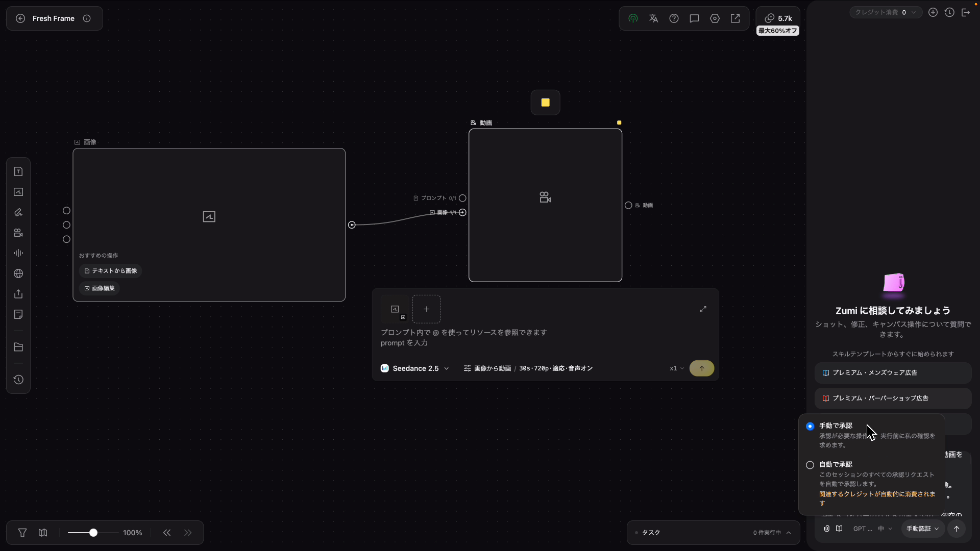Open 画像から動画 generation settings
This screenshot has width=980, height=551.
click(528, 368)
